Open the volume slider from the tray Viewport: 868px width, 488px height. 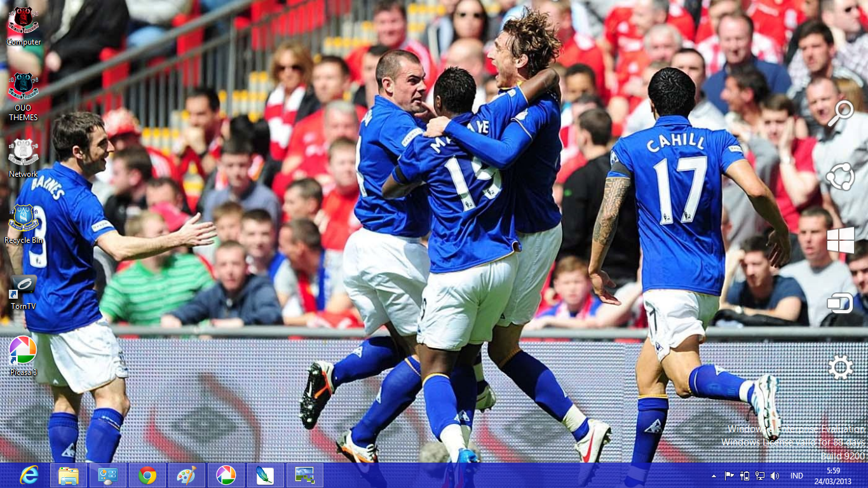coord(775,475)
